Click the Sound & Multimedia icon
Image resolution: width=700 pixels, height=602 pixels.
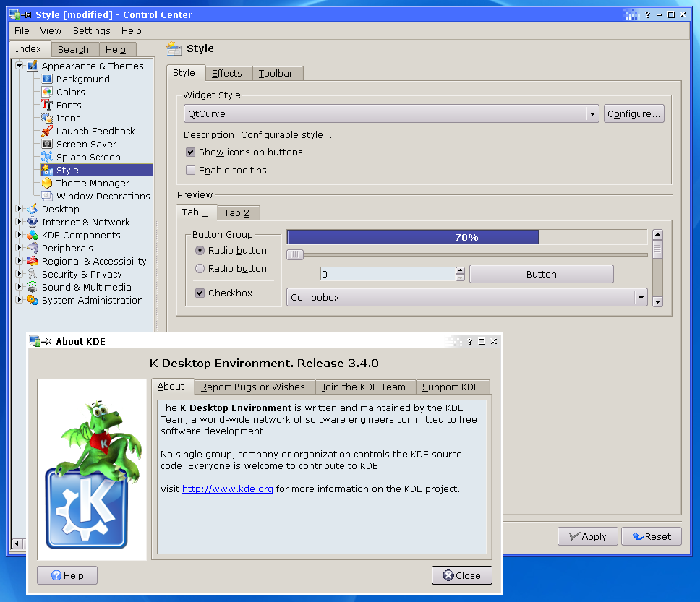tap(33, 287)
